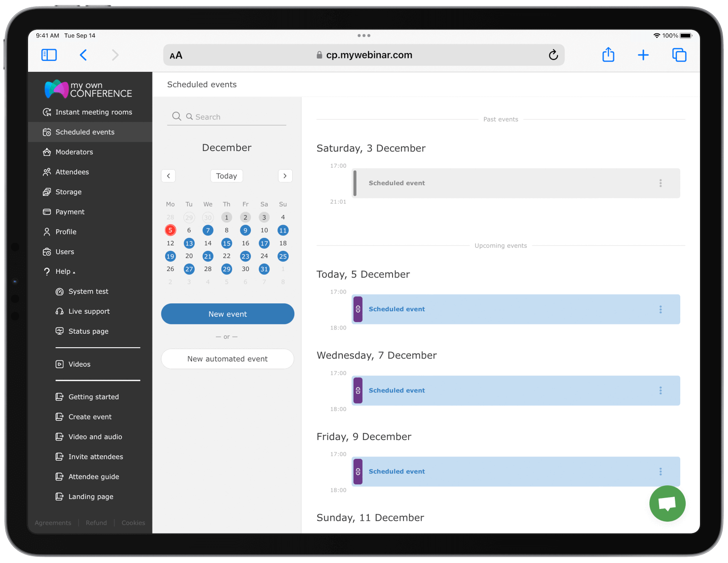Open Today's Scheduled event
Image resolution: width=728 pixels, height=563 pixels.
[x=516, y=309]
